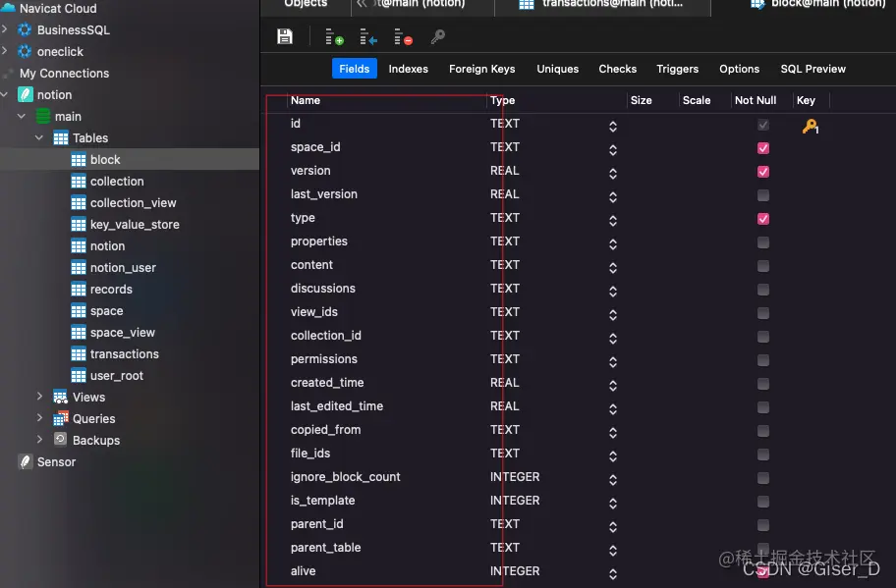
Task: Switch to the Triggers tab
Action: [x=677, y=69]
